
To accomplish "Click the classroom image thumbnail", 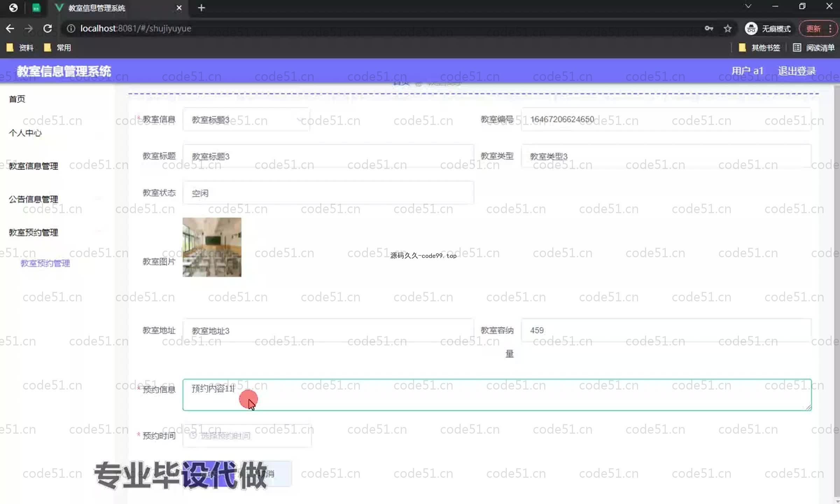I will coord(212,247).
